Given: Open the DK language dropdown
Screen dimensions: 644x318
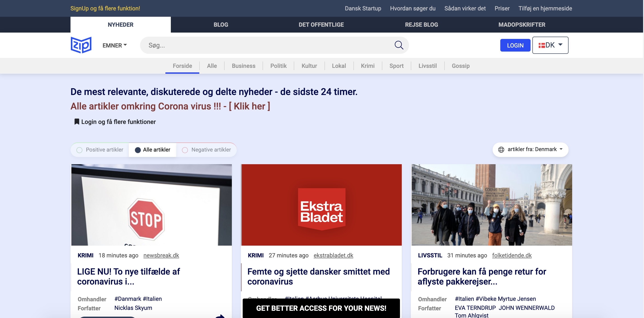Looking at the screenshot, I should tap(550, 45).
